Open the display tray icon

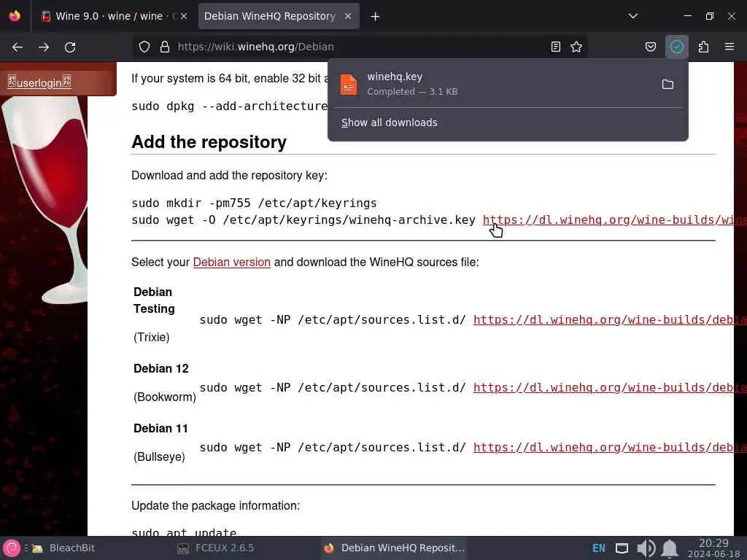click(x=622, y=548)
